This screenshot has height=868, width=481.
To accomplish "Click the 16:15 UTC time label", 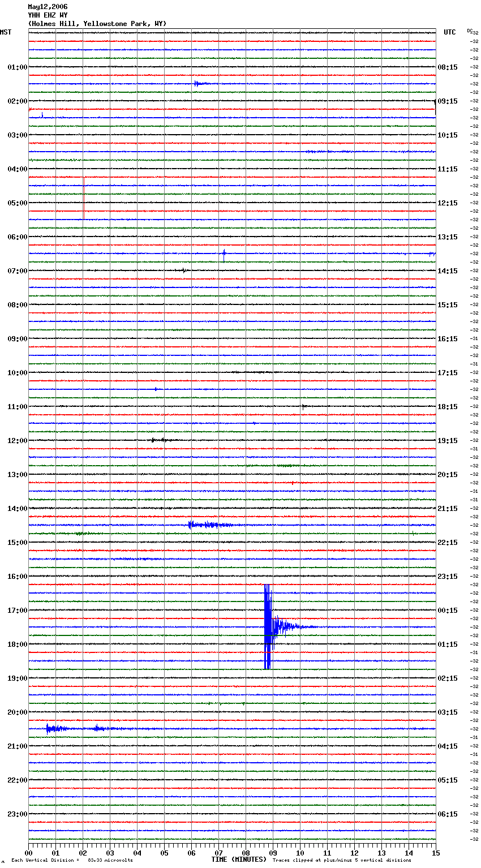I will (448, 339).
